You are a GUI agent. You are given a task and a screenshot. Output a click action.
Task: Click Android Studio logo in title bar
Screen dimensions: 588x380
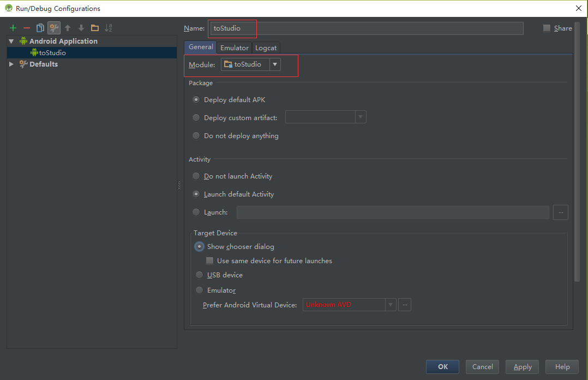tap(8, 8)
